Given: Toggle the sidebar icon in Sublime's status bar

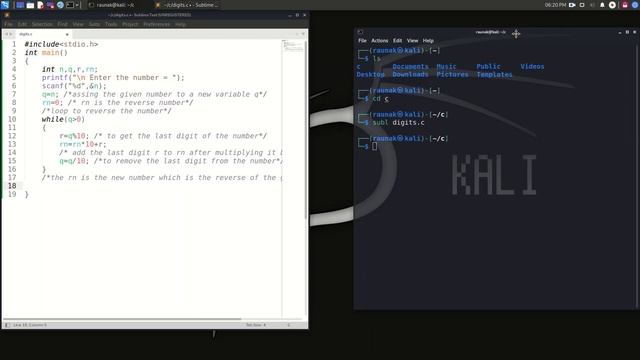Looking at the screenshot, I should (x=7, y=325).
